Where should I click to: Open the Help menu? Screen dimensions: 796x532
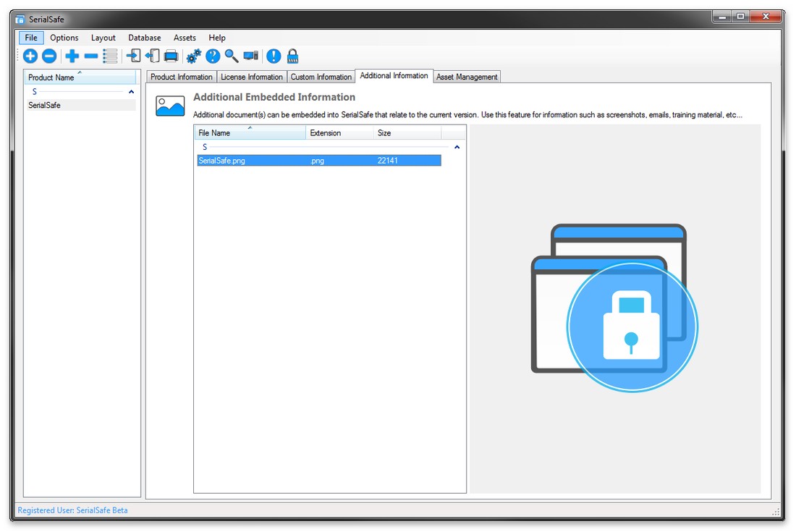click(x=217, y=38)
